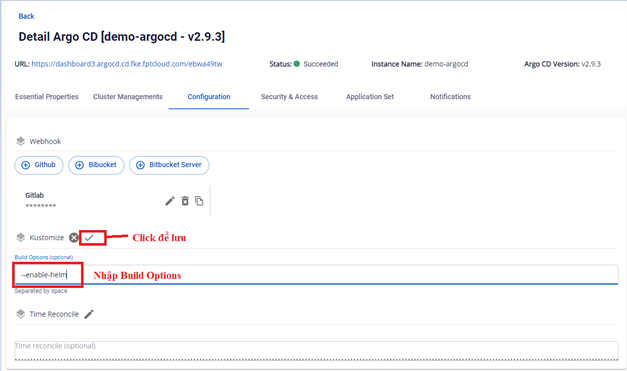
Task: Add a Github webhook
Action: [39, 165]
